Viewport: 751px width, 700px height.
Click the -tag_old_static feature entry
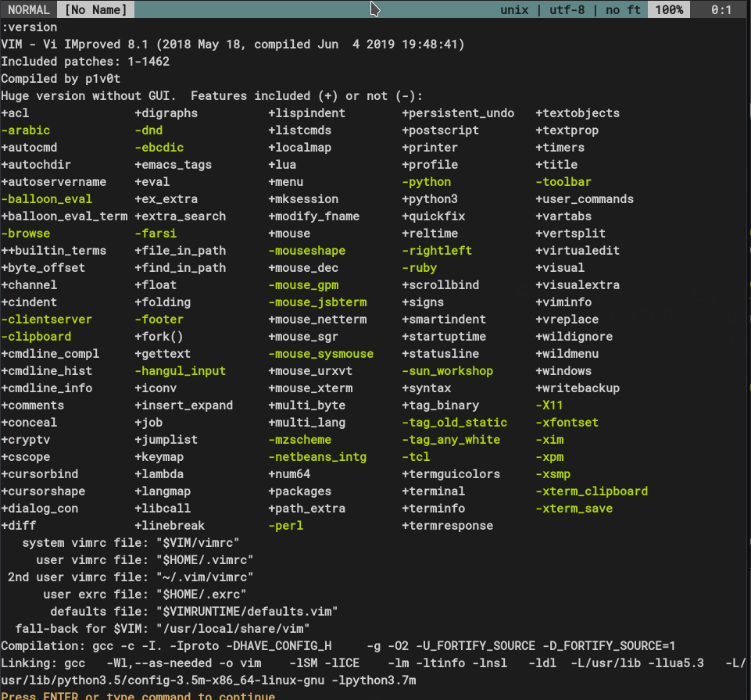(455, 423)
